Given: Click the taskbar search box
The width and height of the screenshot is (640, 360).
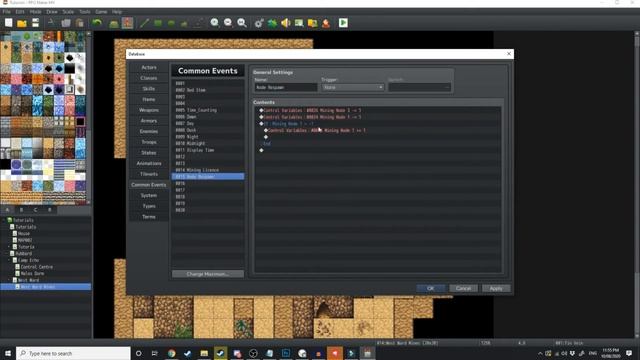Looking at the screenshot, I should pyautogui.click(x=73, y=353).
